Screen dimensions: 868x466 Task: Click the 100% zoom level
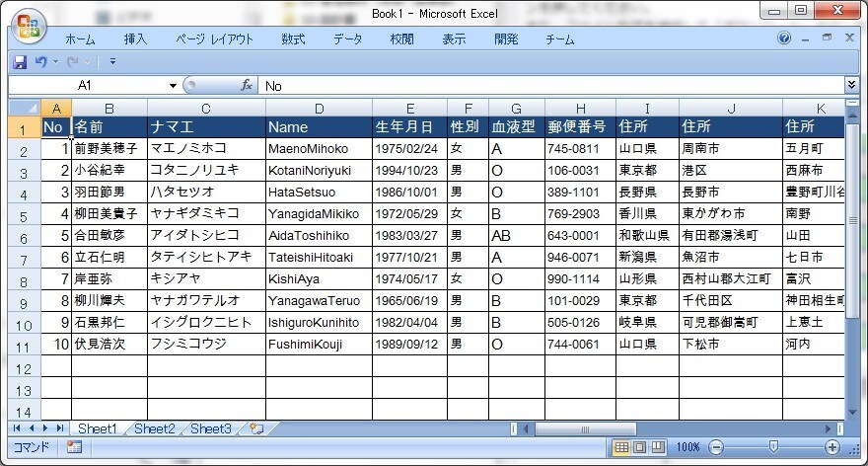coord(687,447)
